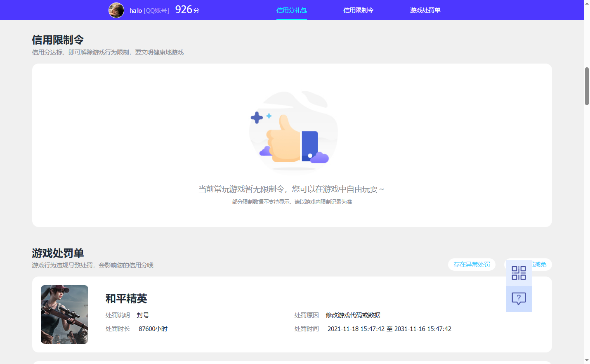Click the scrollbar up arrow
Screen dimensions: 590x364
tap(587, 3)
